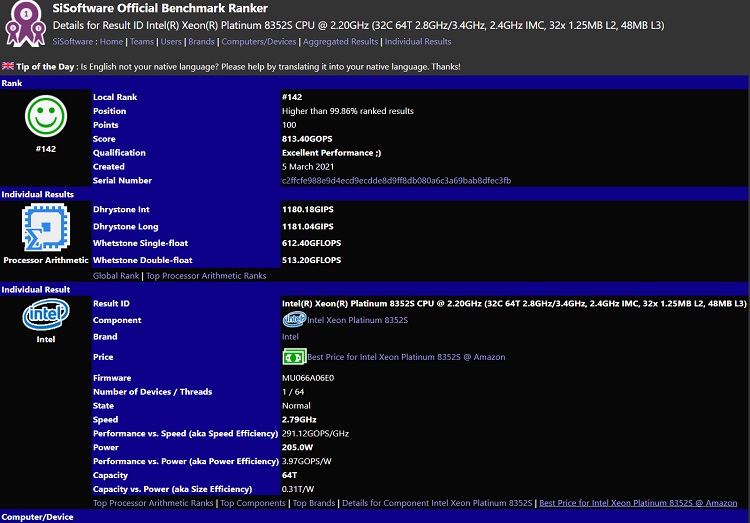Open the Individual Results navigation link
The width and height of the screenshot is (750, 523).
(418, 42)
